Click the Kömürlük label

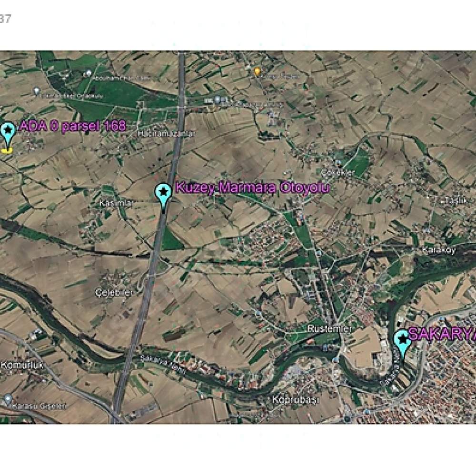pos(22,365)
